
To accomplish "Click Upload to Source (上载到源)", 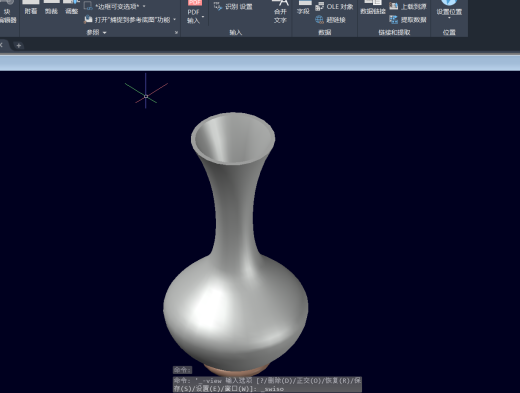I will (408, 6).
